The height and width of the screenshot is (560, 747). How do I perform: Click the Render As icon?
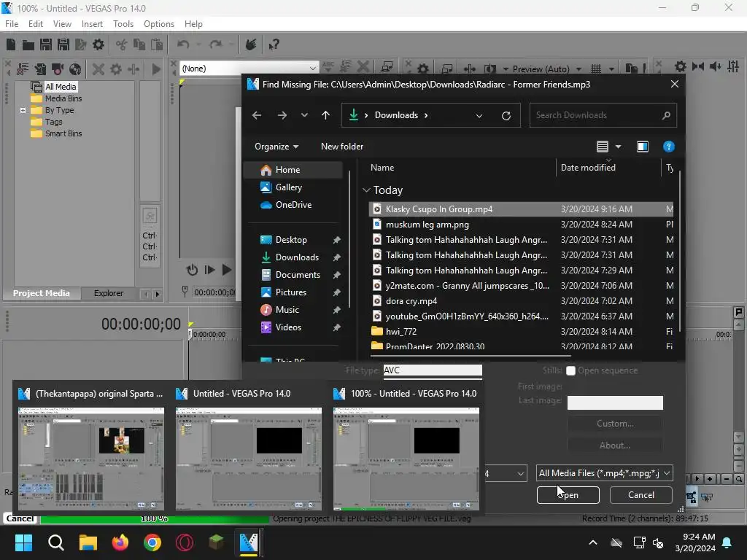(x=81, y=44)
